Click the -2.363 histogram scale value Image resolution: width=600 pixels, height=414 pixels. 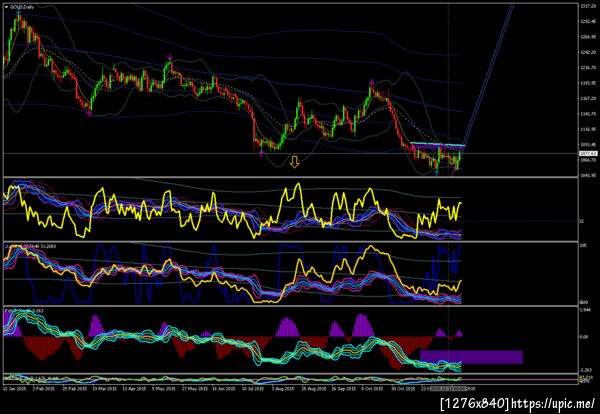coord(585,370)
